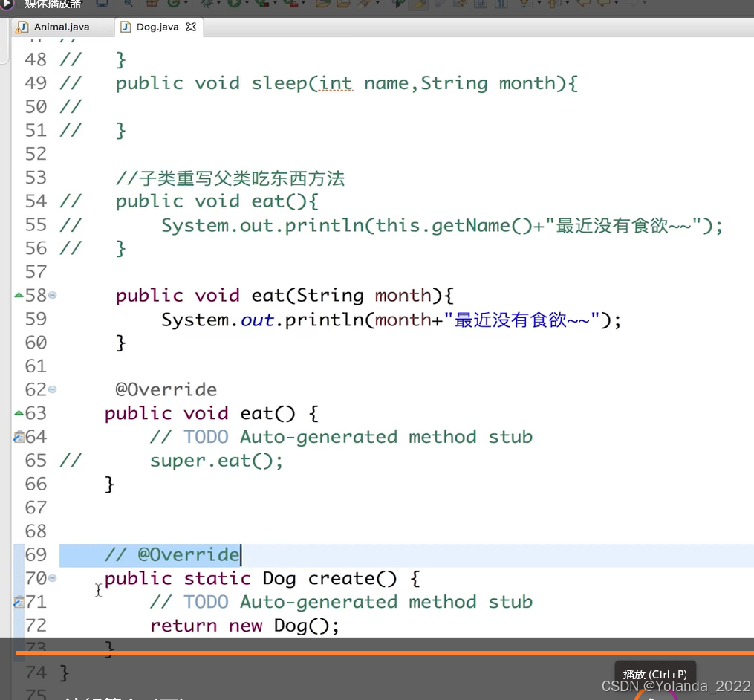Click the TODO task marker at line 64

coord(19,437)
